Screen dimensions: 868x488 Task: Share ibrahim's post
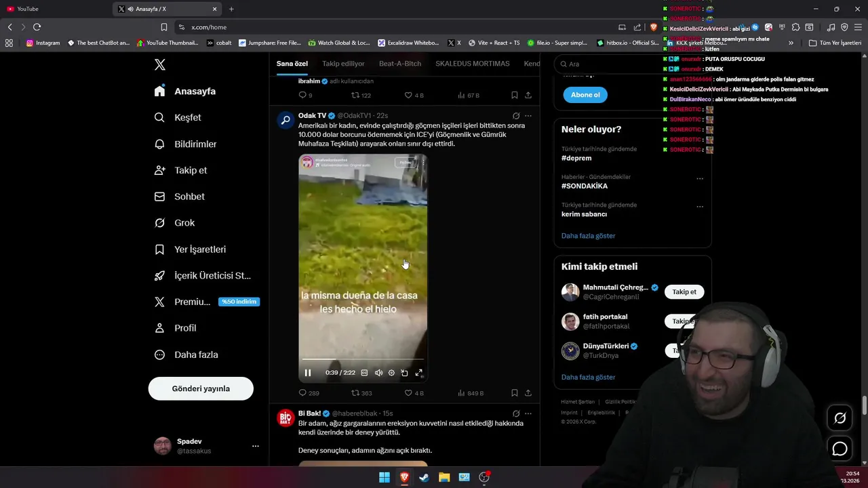coord(528,96)
